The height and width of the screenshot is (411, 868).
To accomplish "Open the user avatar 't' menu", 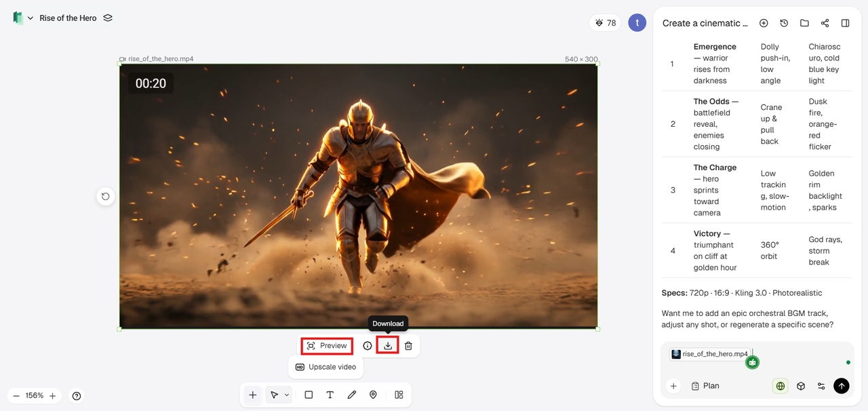I will coord(637,23).
